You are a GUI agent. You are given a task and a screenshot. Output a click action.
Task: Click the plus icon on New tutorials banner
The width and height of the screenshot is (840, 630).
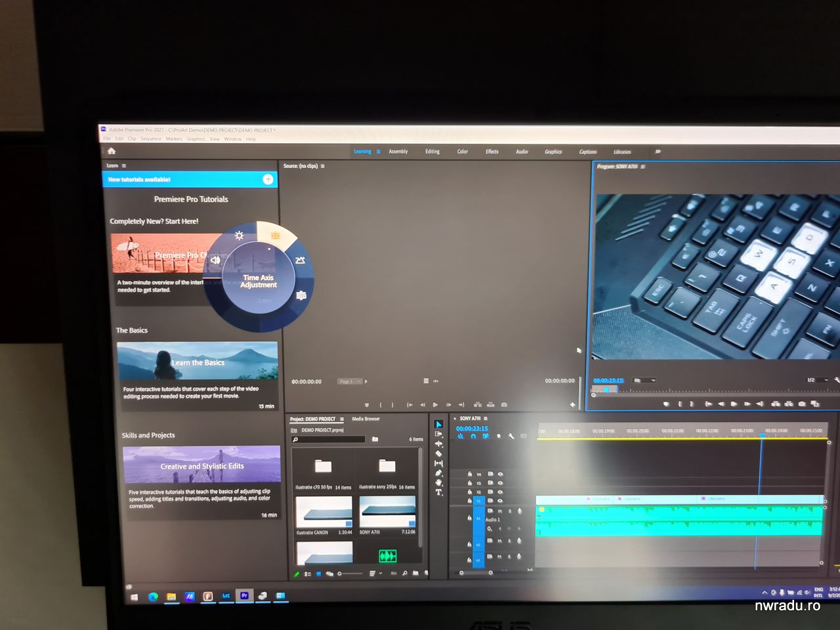click(268, 179)
